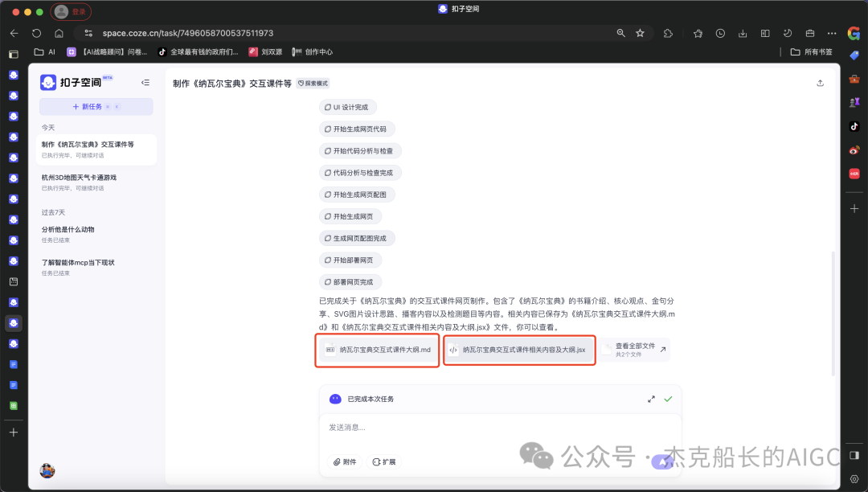Image resolution: width=868 pixels, height=492 pixels.
Task: Select the highlighted Coze tab in vertical tab strip
Action: click(14, 323)
